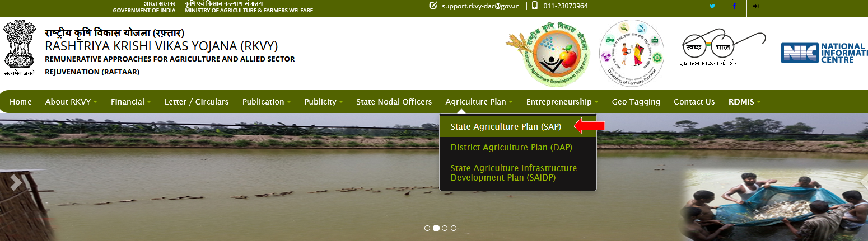The width and height of the screenshot is (868, 241).
Task: Open the Doubling of Farmers Income logo
Action: coord(632,53)
